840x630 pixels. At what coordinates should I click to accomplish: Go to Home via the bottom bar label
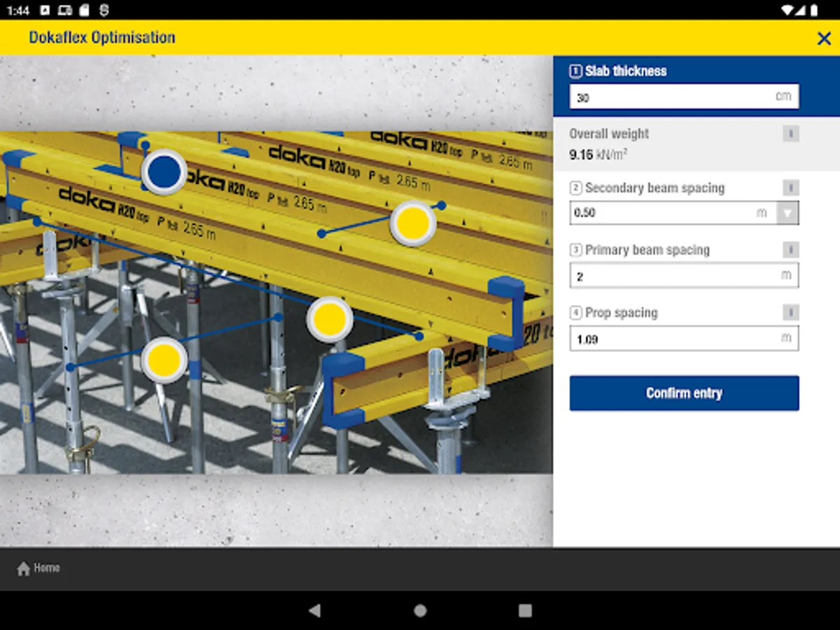coord(47,568)
